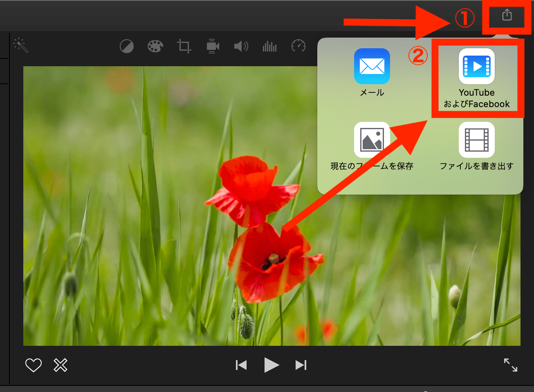Open the Color Balance tool
Viewport: 534px width, 392px height.
(x=127, y=46)
